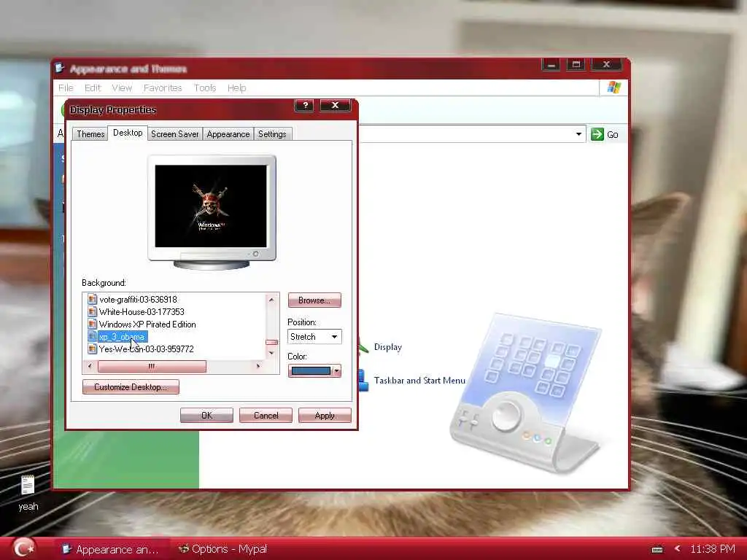Screen dimensions: 747x560
Task: Click background list scroll left arrow
Action: (x=90, y=366)
